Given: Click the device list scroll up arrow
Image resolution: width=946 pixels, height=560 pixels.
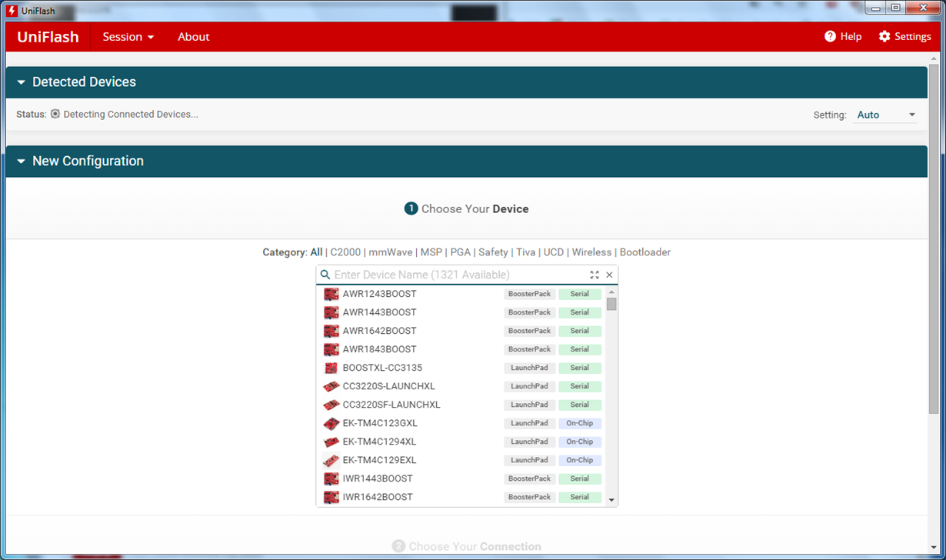Looking at the screenshot, I should [611, 292].
